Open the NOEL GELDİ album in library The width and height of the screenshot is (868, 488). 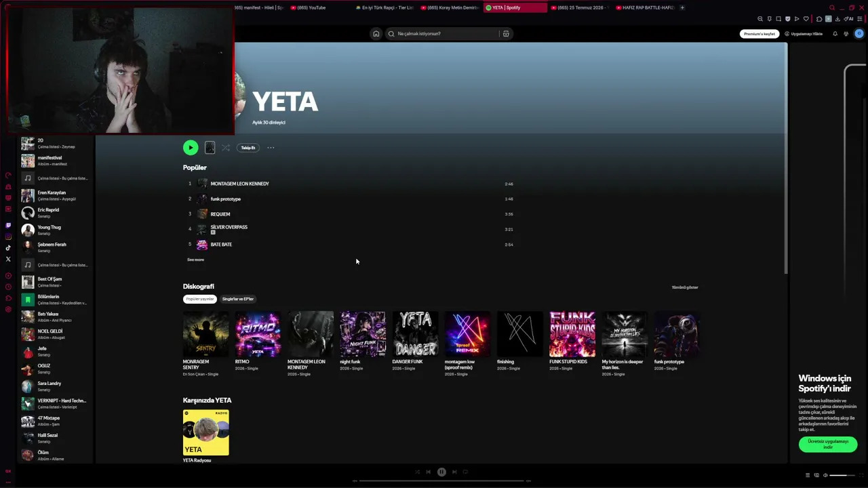[x=56, y=334]
